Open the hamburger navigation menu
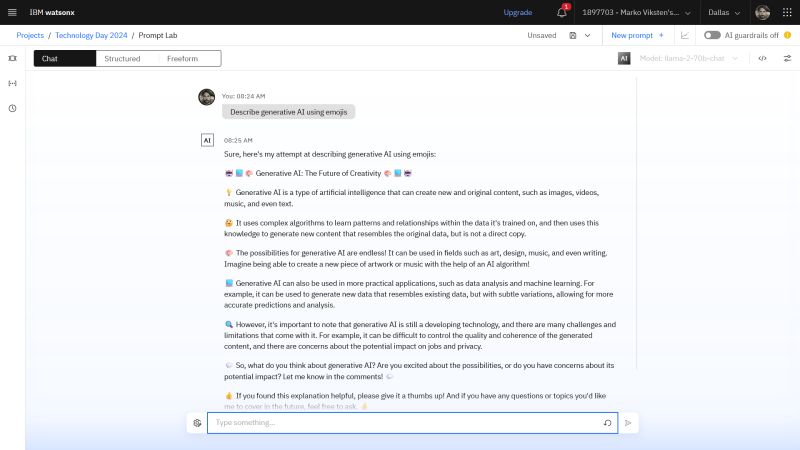 point(12,12)
